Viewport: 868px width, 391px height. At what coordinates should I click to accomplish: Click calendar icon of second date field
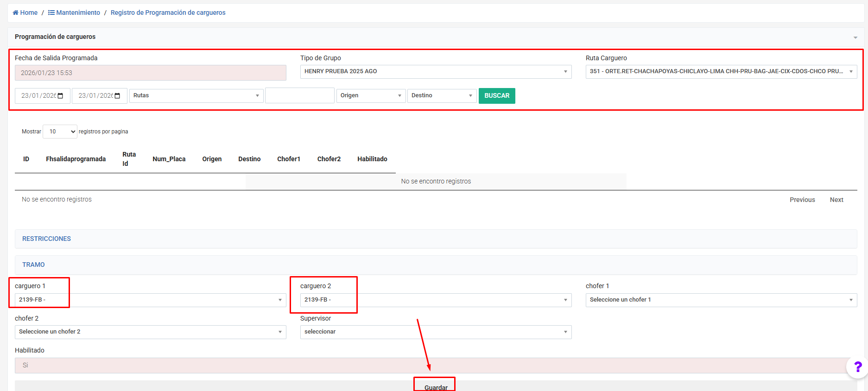coord(117,96)
